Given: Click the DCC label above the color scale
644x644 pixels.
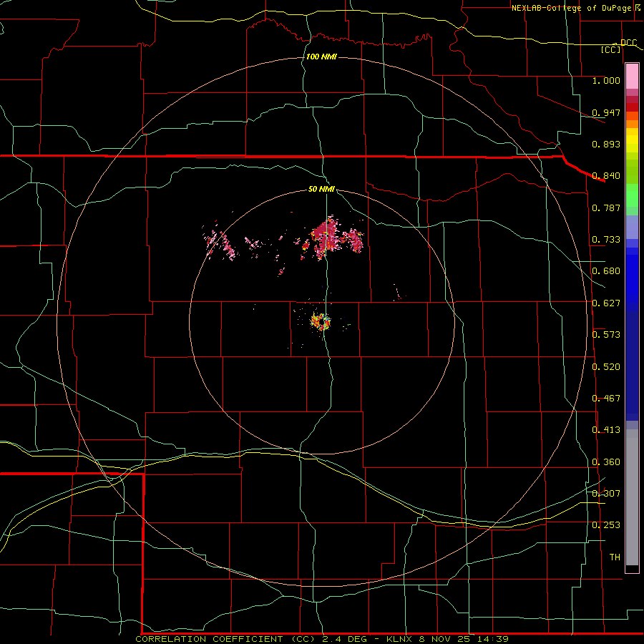Looking at the screenshot, I should [x=628, y=42].
